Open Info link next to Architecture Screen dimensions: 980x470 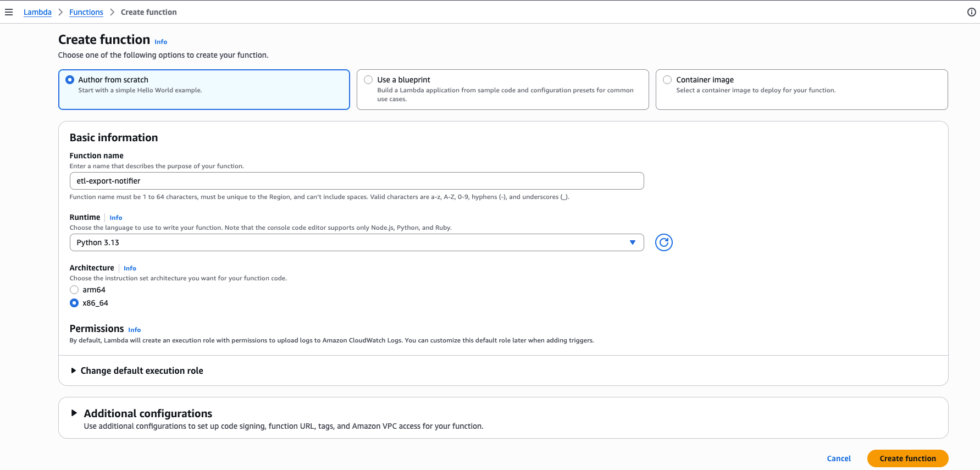coord(130,268)
